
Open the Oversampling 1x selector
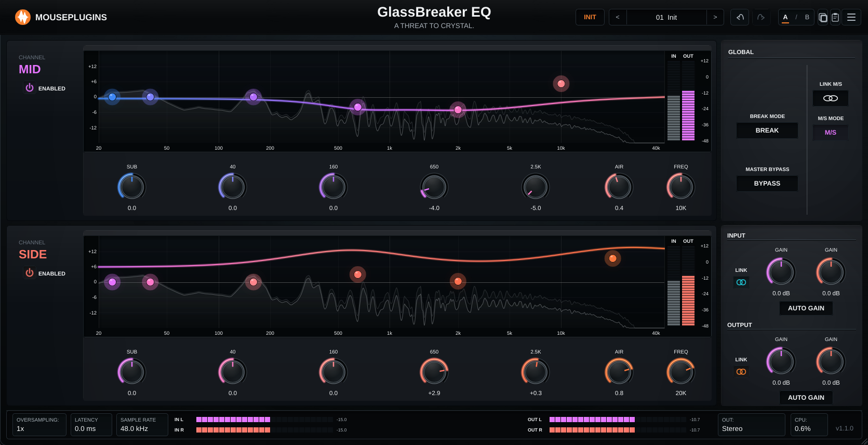point(39,424)
